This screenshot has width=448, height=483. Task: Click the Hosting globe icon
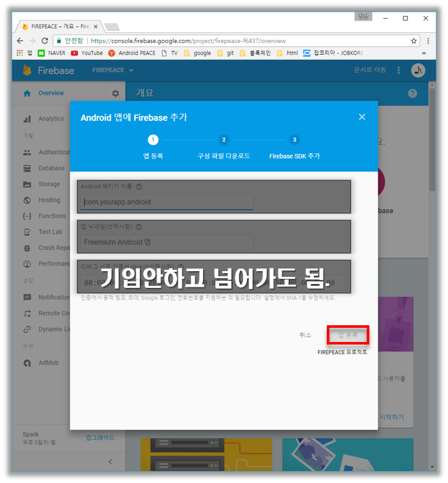pos(27,200)
